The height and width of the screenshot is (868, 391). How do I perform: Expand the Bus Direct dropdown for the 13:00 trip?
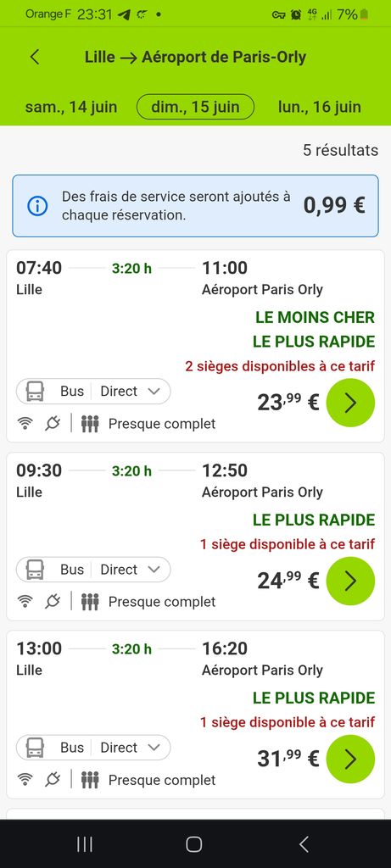[93, 748]
